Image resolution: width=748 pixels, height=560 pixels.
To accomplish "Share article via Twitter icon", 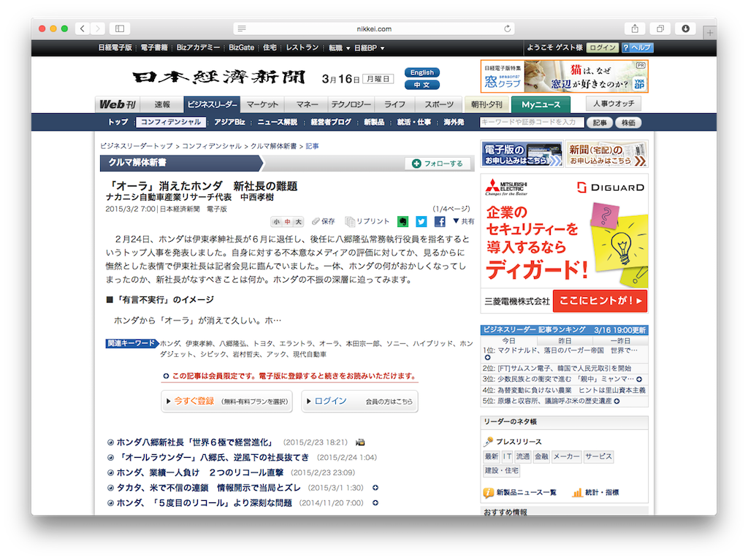I will tap(421, 221).
